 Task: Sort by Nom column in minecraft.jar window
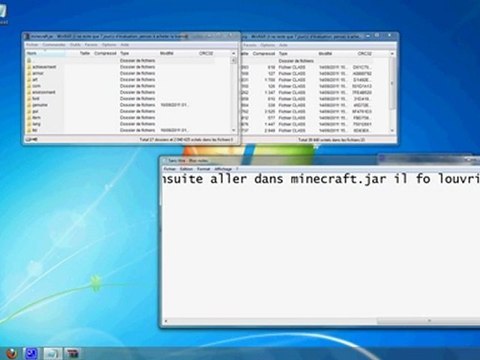45,53
